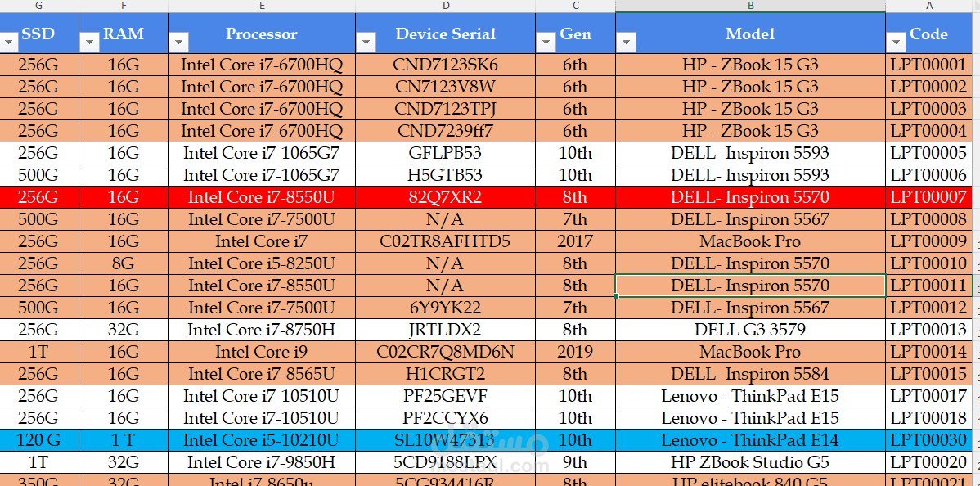Select cell LPT00013
This screenshot has height=486, width=980.
click(929, 330)
